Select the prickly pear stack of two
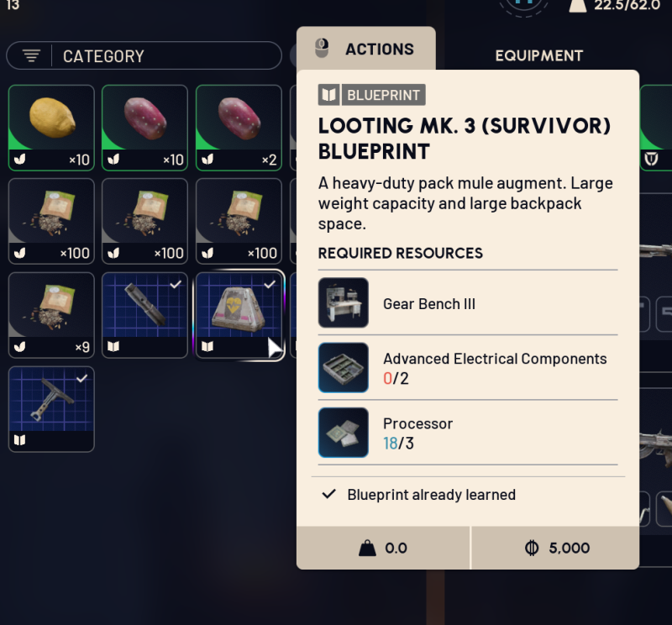This screenshot has height=625, width=672. [239, 128]
